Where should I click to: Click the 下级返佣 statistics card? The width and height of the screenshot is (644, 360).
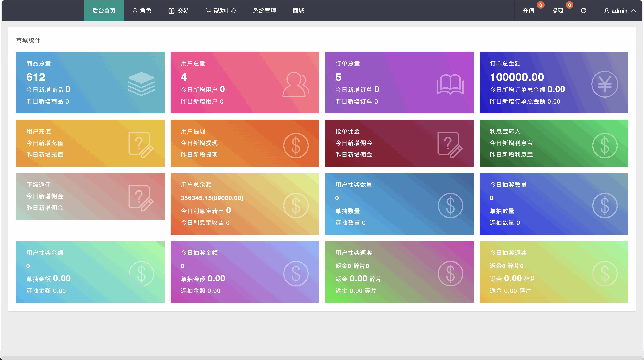90,196
